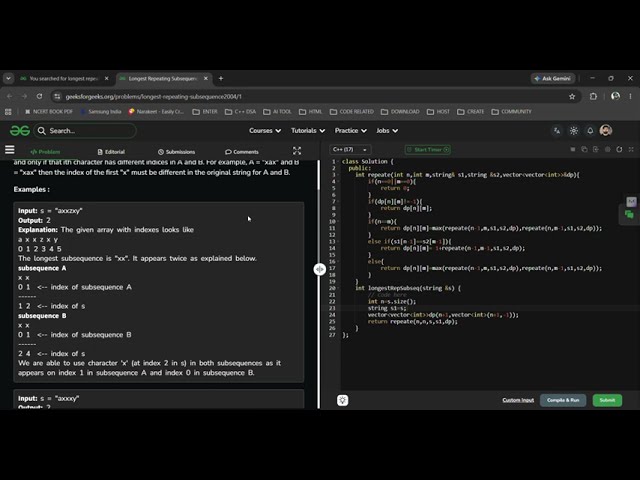The width and height of the screenshot is (640, 480).
Task: Click the language translate icon
Action: click(x=557, y=131)
